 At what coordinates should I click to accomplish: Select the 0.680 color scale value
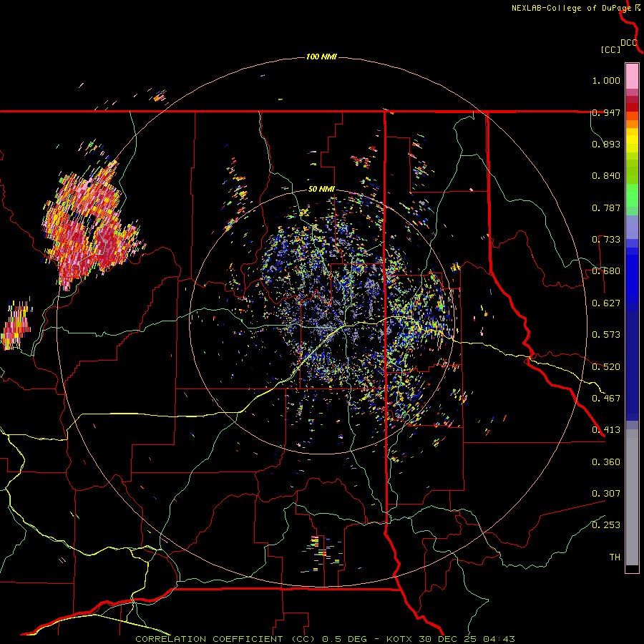point(606,271)
